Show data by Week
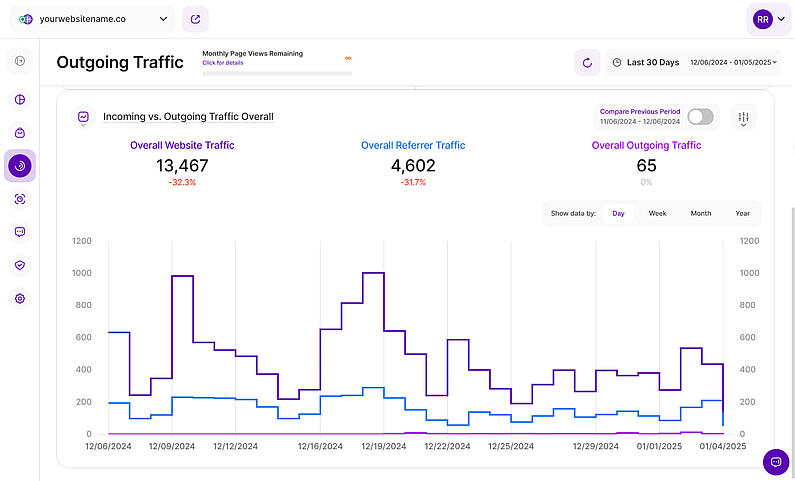Image resolution: width=795 pixels, height=481 pixels. [657, 213]
